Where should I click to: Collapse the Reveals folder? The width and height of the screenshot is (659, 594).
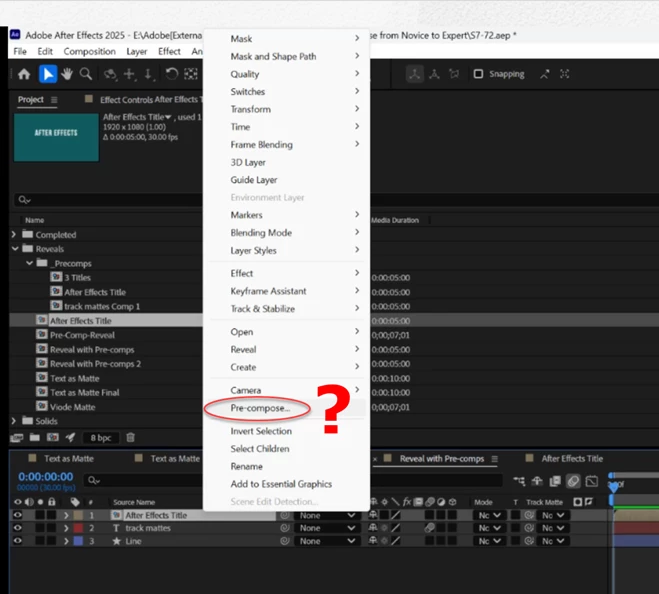point(15,249)
